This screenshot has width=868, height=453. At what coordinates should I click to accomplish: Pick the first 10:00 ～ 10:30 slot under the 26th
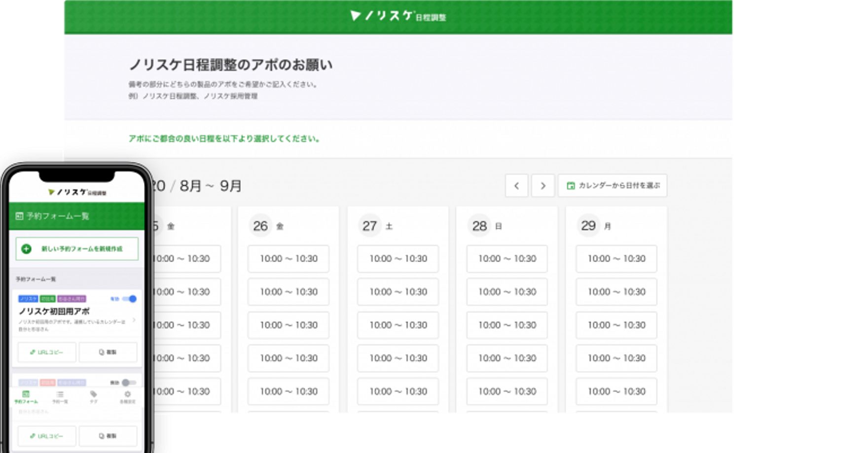click(x=289, y=259)
